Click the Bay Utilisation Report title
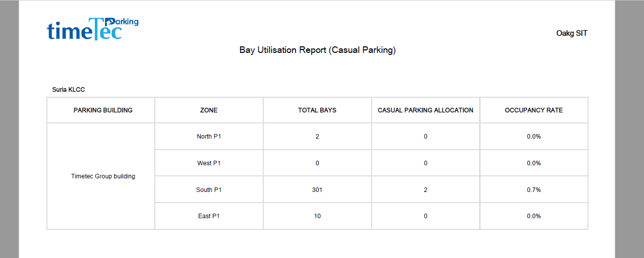Viewport: 644px width, 258px height. (318, 50)
